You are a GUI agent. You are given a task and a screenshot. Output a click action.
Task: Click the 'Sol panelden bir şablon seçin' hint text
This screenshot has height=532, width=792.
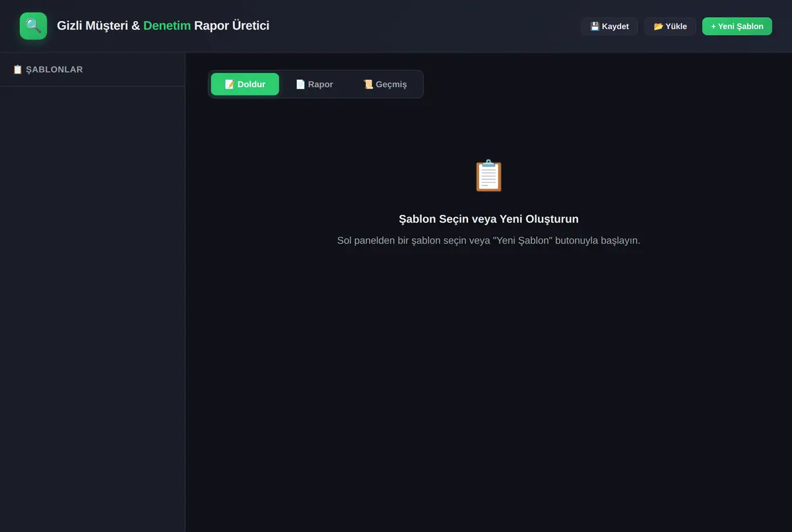pos(488,240)
